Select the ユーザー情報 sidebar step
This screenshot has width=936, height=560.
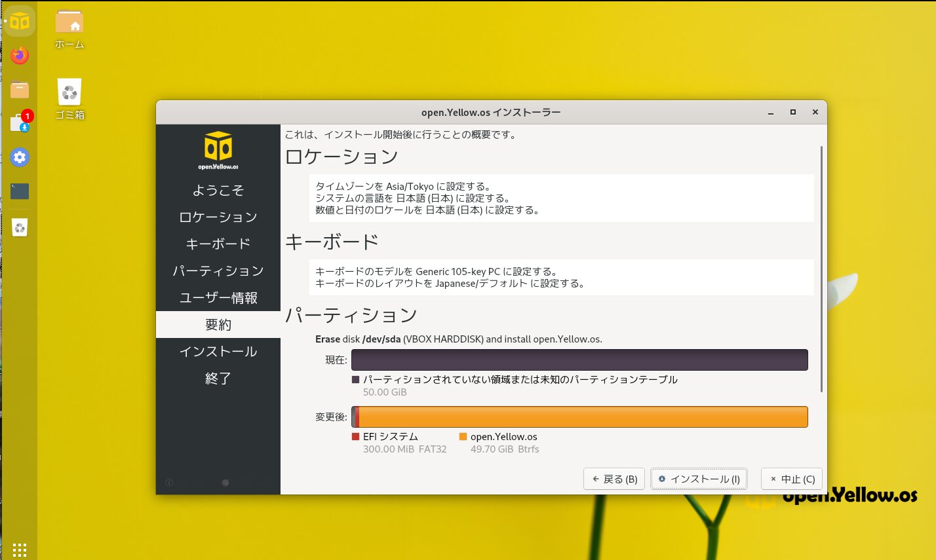tap(218, 298)
